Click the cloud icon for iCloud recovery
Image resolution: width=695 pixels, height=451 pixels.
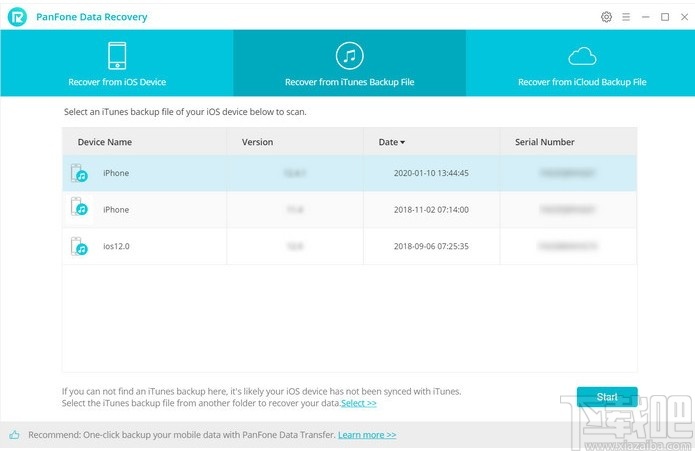(582, 56)
